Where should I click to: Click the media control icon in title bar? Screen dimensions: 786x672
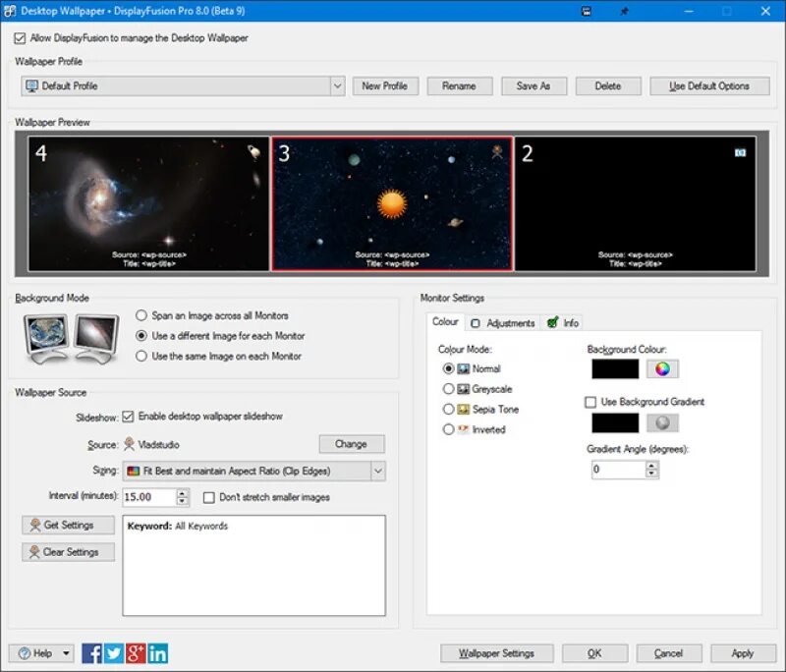coord(586,11)
